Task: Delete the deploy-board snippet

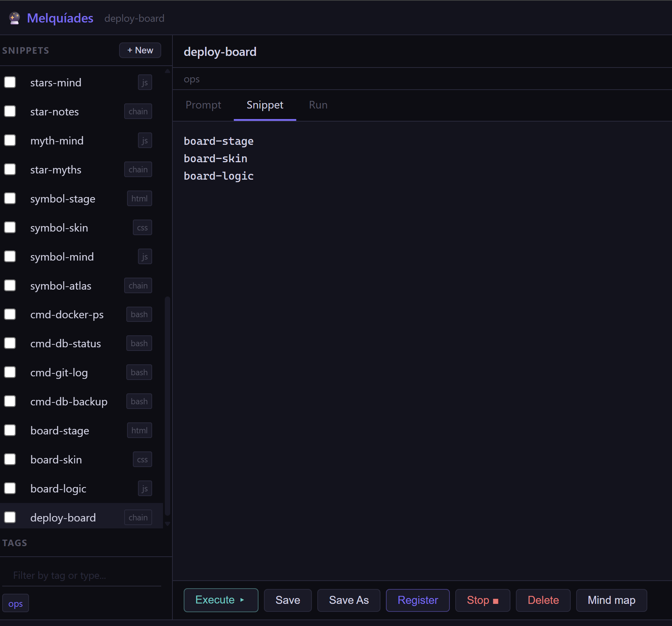Action: (543, 600)
